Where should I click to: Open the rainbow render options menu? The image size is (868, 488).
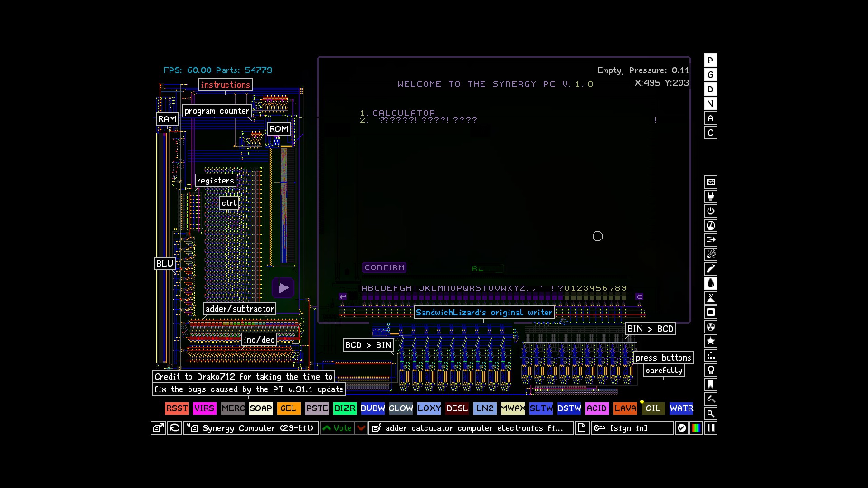point(696,428)
